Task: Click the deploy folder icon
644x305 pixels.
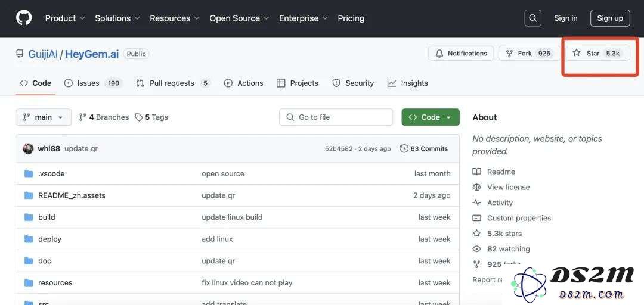Action: pos(29,239)
